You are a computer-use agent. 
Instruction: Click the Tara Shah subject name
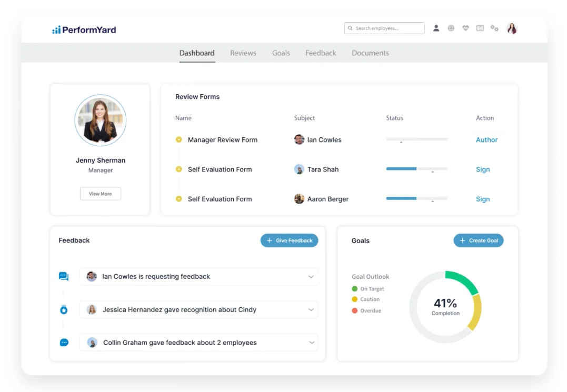(323, 169)
